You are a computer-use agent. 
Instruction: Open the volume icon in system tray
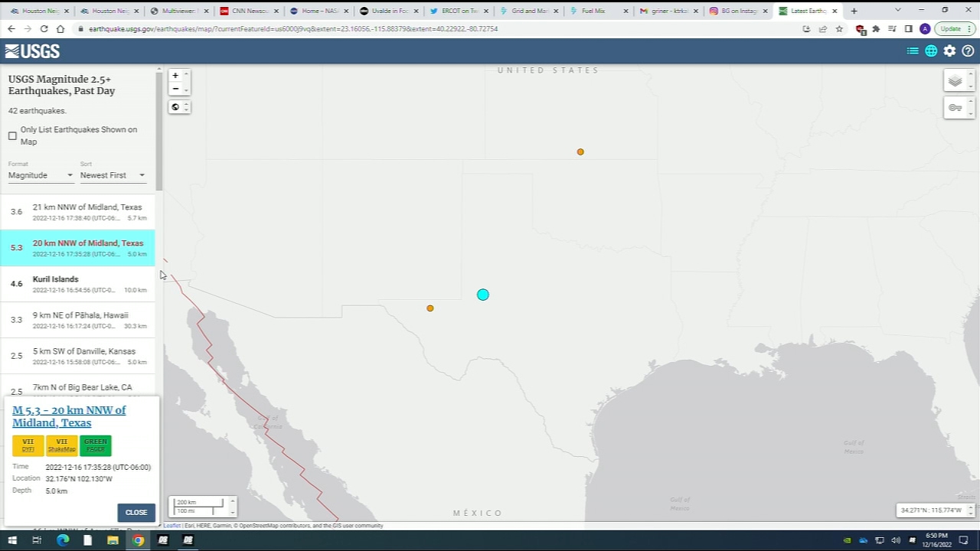tap(896, 540)
